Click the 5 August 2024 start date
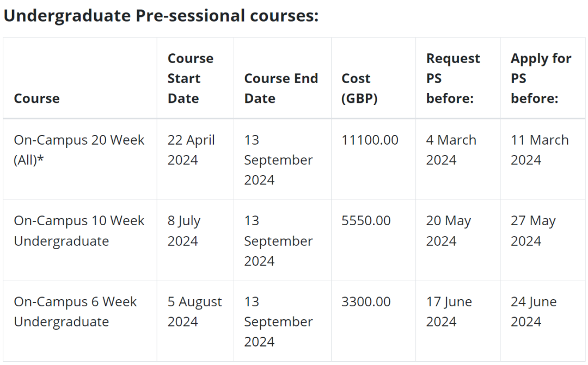Image resolution: width=588 pixels, height=365 pixels. (194, 312)
